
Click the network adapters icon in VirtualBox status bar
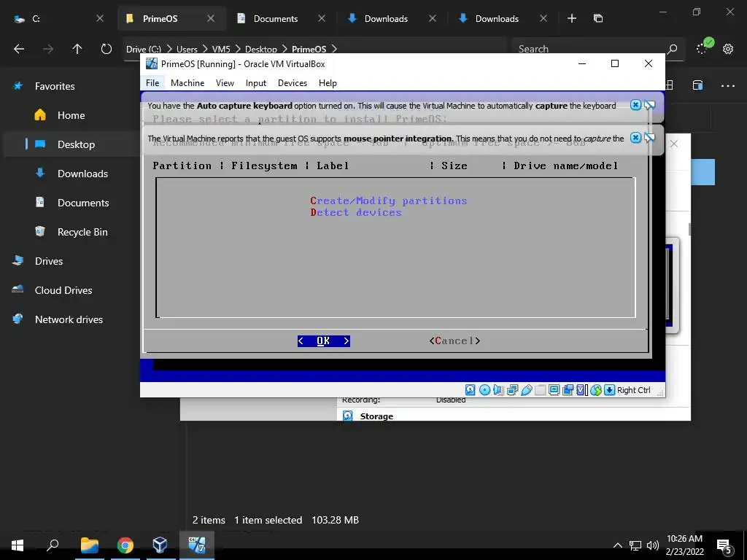pyautogui.click(x=513, y=390)
